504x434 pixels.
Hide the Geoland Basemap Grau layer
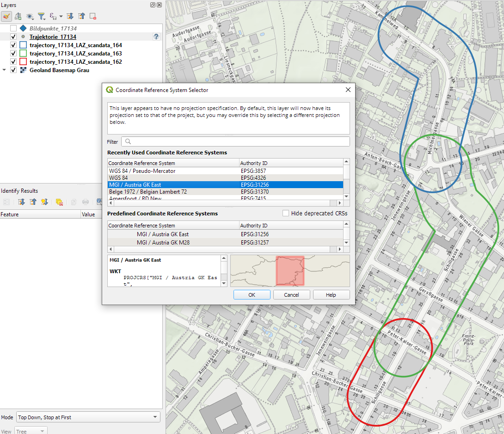pos(13,70)
